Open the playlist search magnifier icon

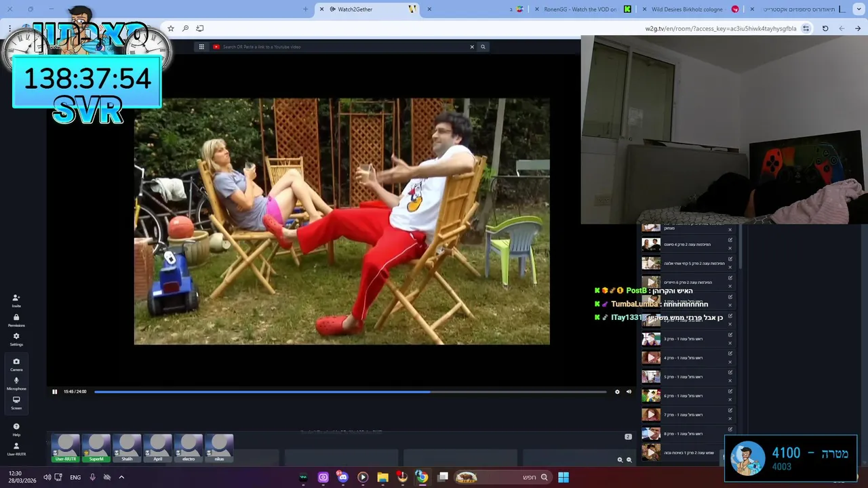tap(620, 460)
